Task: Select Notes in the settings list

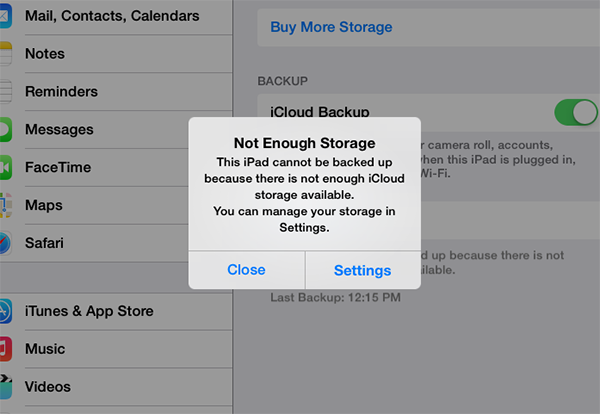Action: click(45, 54)
